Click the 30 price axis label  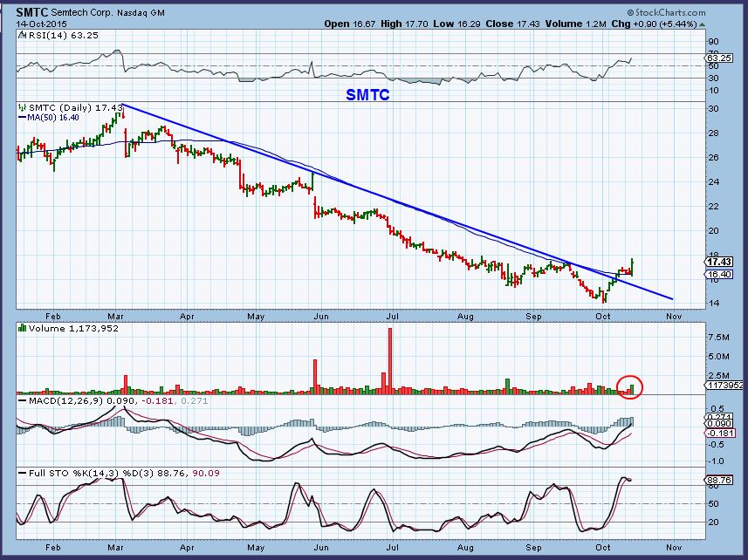tap(714, 109)
